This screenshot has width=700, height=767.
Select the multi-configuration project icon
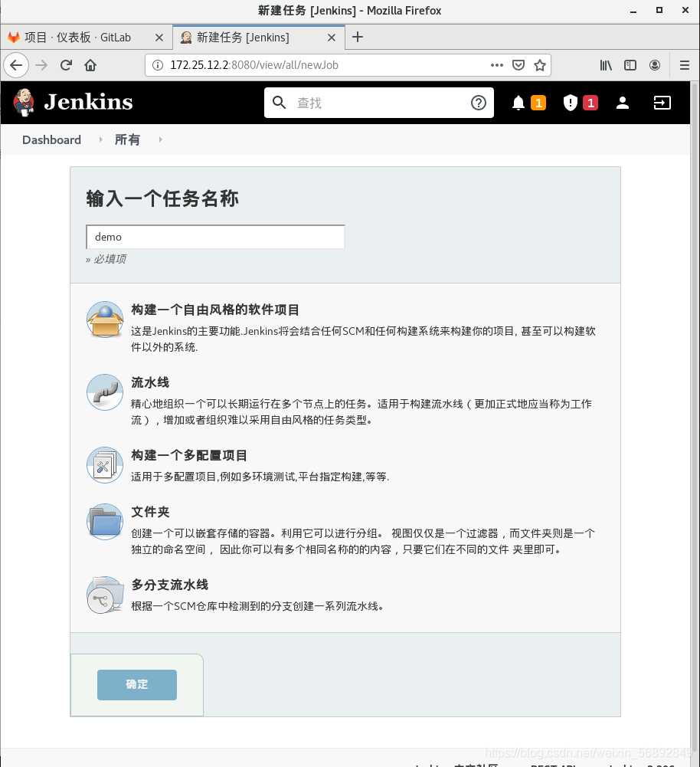(105, 465)
